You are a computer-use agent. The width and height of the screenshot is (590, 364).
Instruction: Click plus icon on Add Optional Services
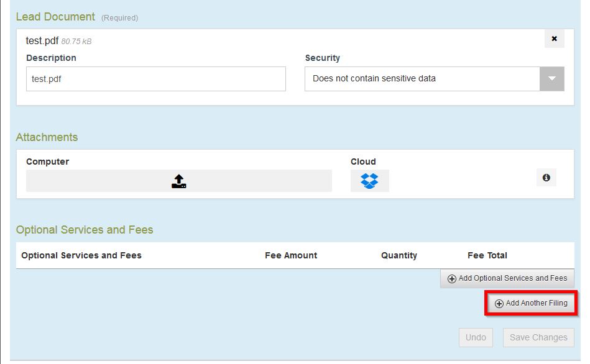(x=452, y=279)
